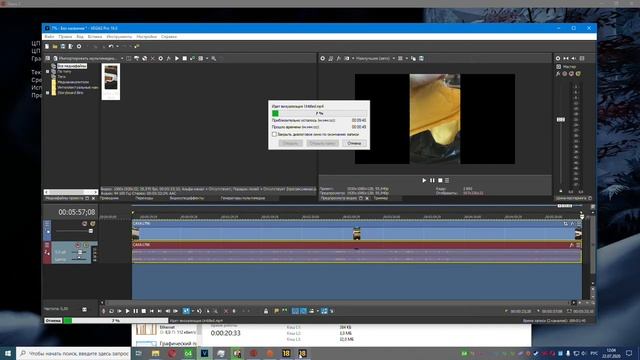
Task: Toggle solo on the video track header
Action: pyautogui.click(x=93, y=224)
